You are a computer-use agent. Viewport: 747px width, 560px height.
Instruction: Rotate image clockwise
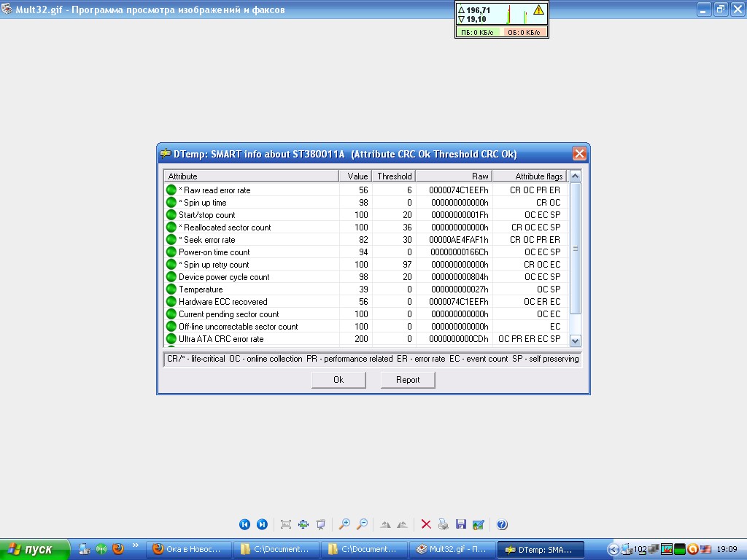click(x=385, y=524)
